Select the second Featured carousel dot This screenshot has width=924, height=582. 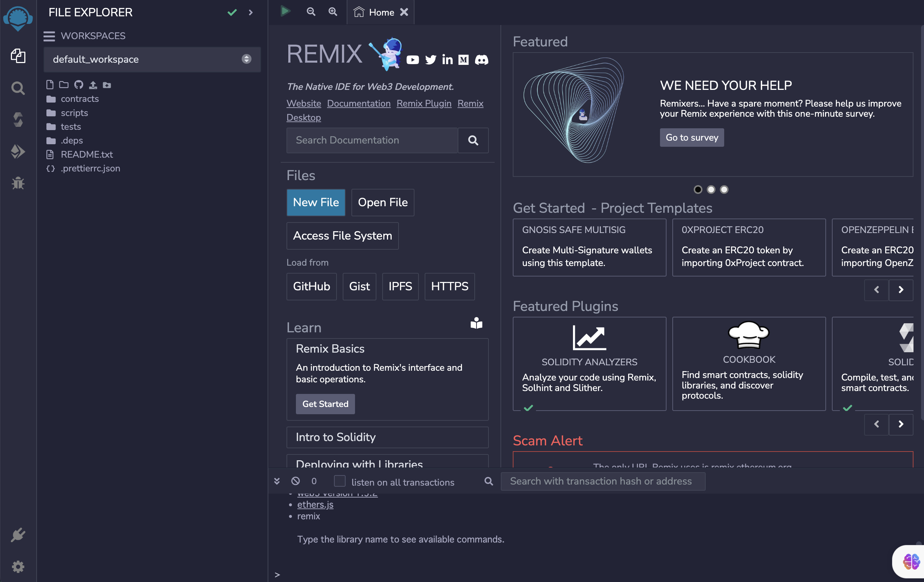[711, 189]
